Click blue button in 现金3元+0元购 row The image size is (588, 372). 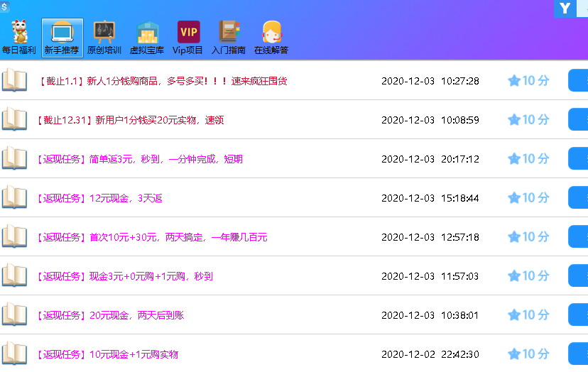[578, 275]
